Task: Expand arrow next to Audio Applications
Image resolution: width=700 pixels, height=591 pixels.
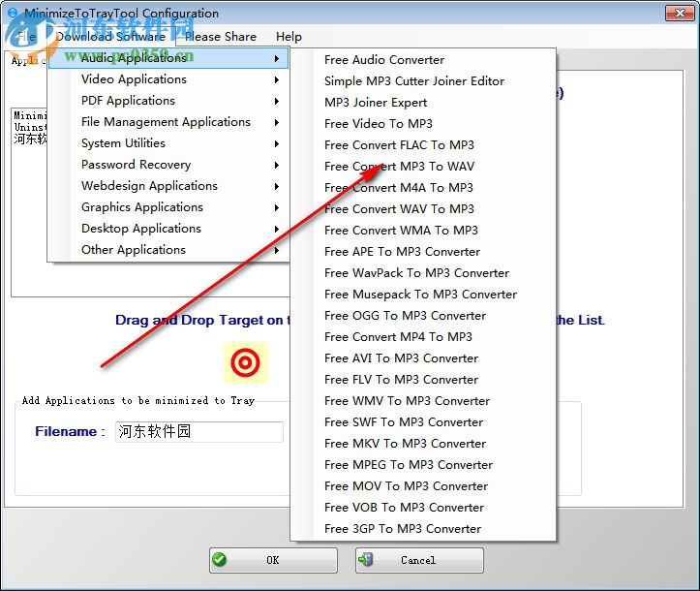Action: coord(277,58)
